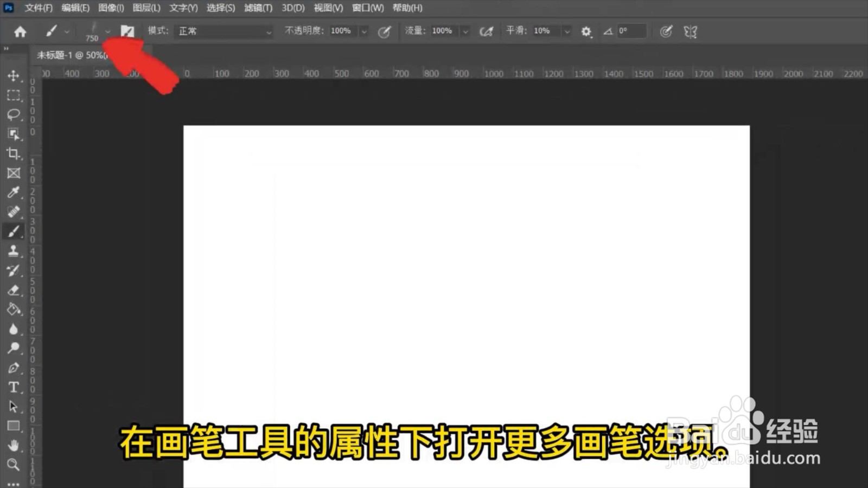Open smoothing options gear icon
Image resolution: width=868 pixels, height=488 pixels.
[586, 31]
